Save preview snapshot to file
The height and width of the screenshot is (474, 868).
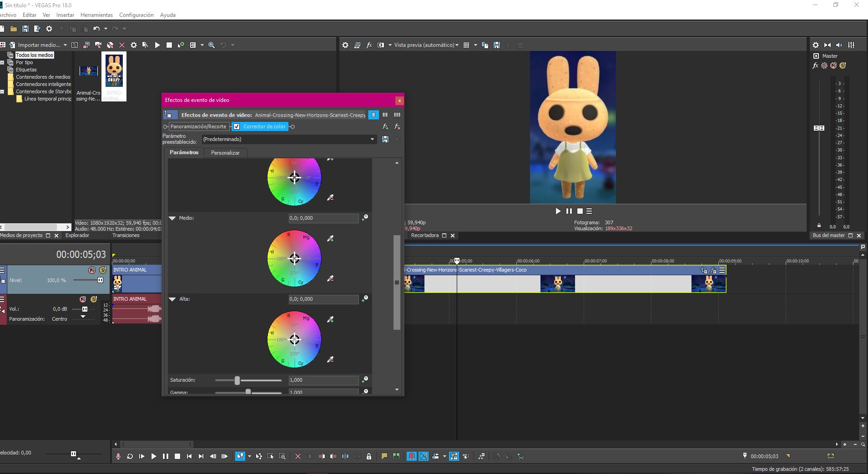click(497, 45)
